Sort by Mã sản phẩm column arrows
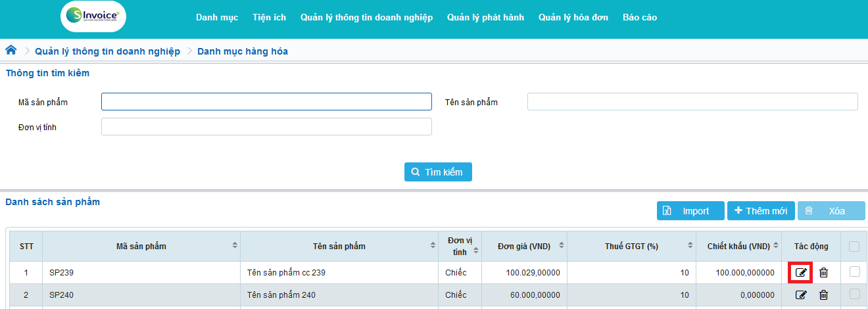The image size is (868, 309). pos(235,246)
